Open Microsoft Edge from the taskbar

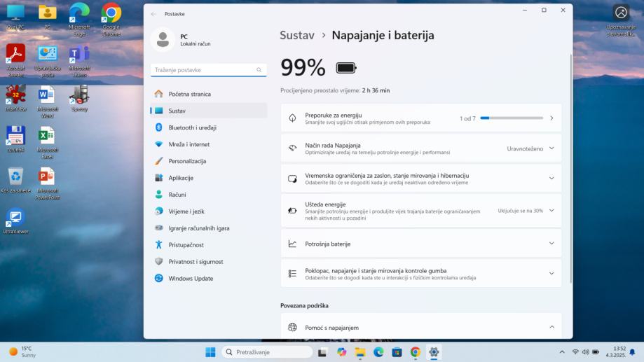(378, 352)
